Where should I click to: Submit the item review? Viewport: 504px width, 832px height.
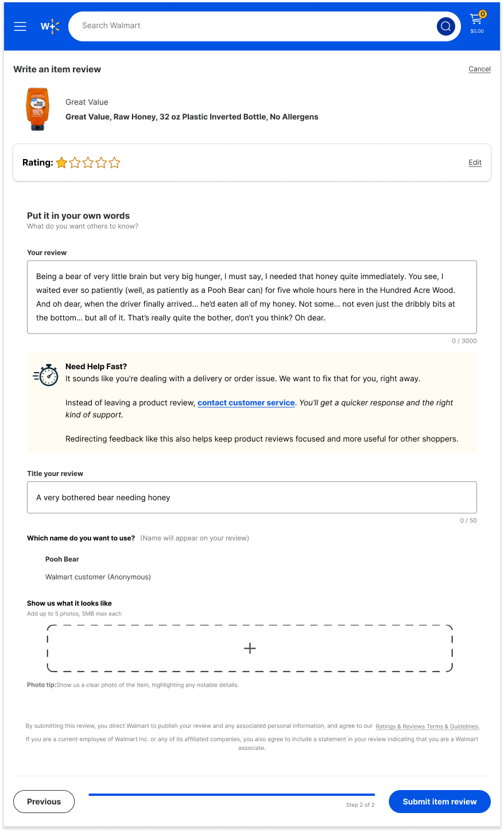pos(439,802)
